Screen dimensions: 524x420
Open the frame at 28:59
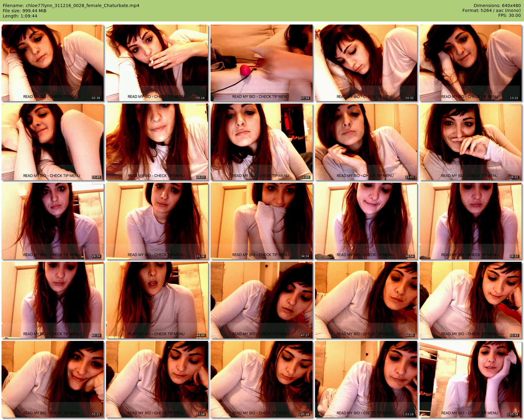53,221
